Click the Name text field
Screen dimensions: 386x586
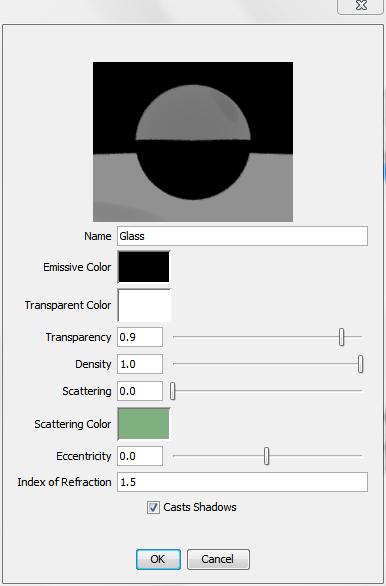pyautogui.click(x=242, y=236)
